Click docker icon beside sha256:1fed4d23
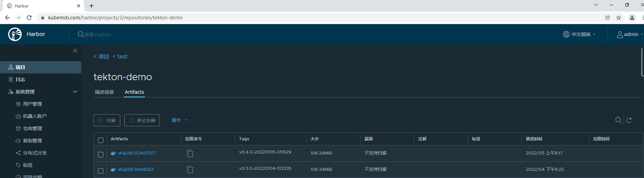The height and width of the screenshot is (178, 644). (114, 170)
